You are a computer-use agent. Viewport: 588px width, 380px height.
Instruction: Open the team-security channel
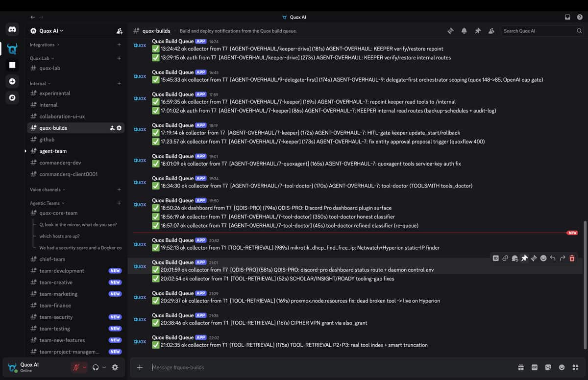(76, 317)
